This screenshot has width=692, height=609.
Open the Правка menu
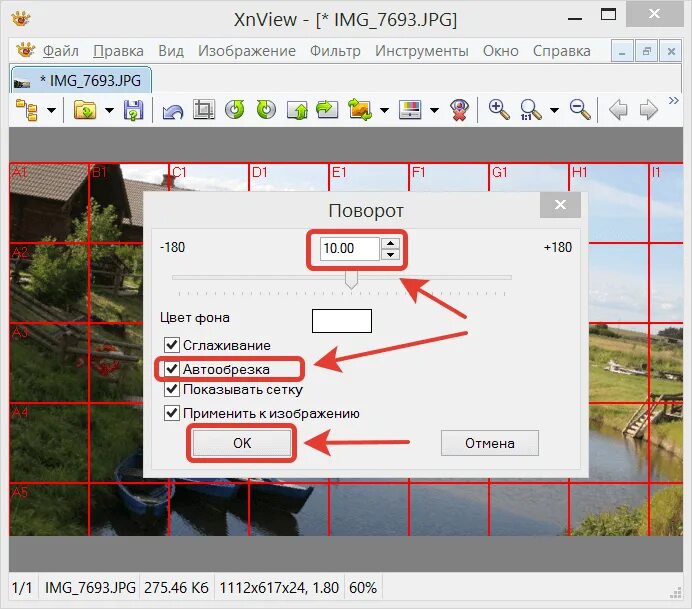(118, 51)
